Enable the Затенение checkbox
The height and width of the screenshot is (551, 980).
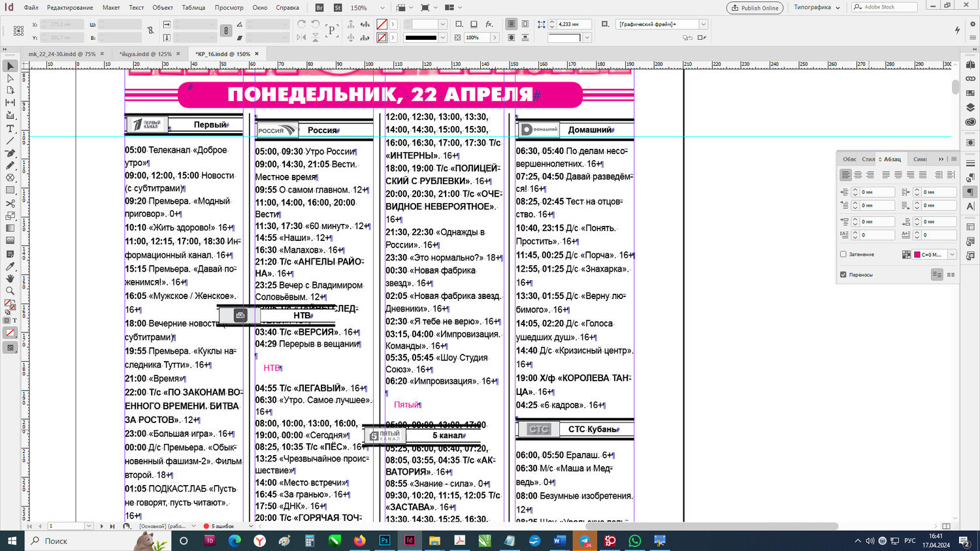click(843, 255)
